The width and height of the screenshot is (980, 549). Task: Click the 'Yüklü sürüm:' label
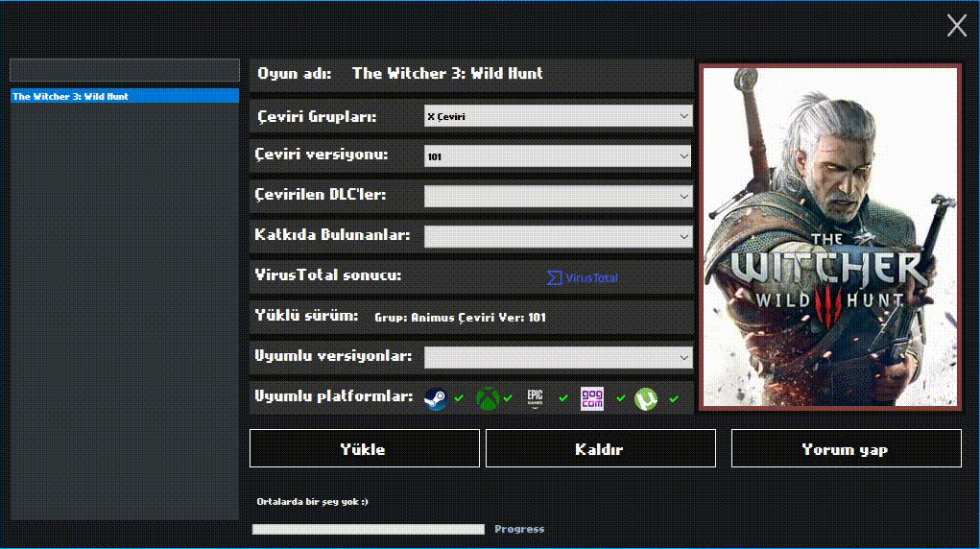click(x=307, y=316)
